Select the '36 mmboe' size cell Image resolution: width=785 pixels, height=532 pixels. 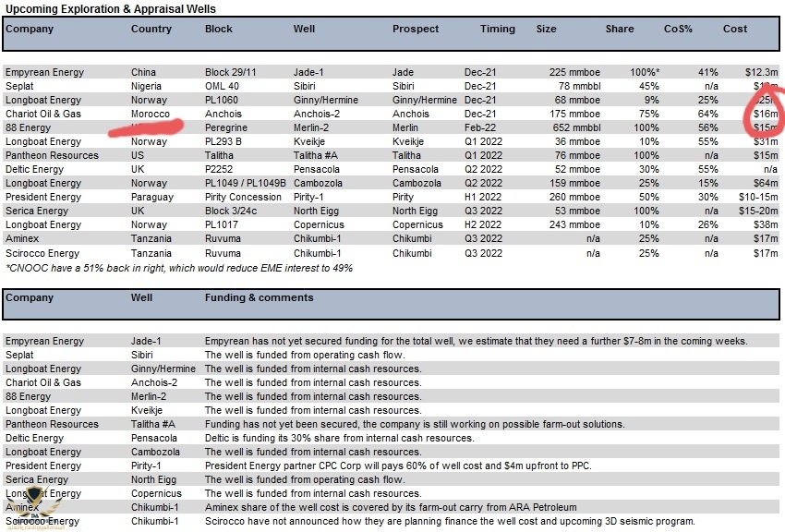[577, 141]
